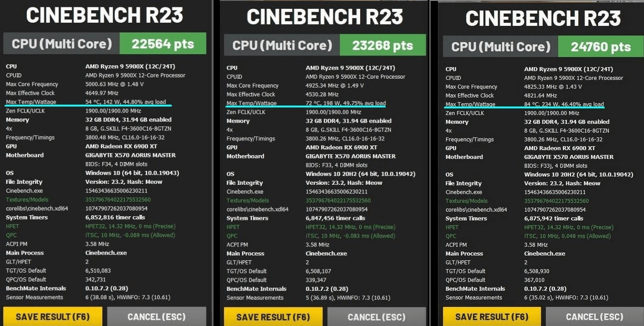Click the 6,875,942 timer calls value
Image resolution: width=644 pixels, height=326 pixels.
coord(553,219)
